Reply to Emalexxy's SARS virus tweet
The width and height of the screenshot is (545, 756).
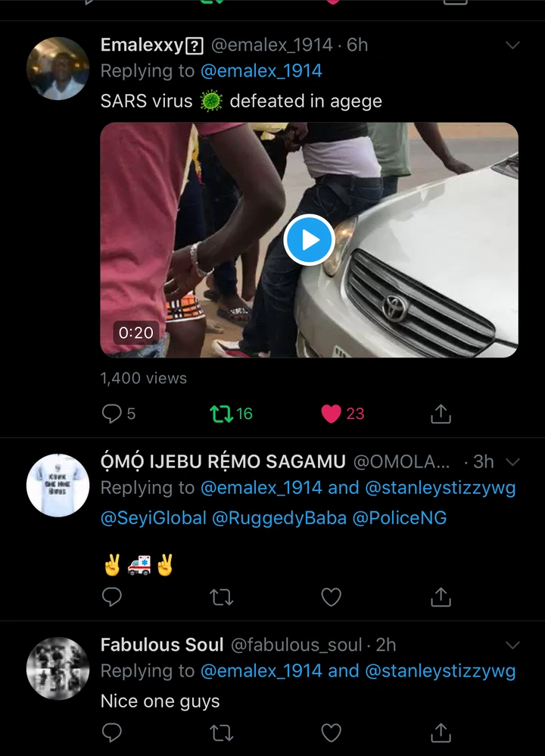tap(112, 413)
